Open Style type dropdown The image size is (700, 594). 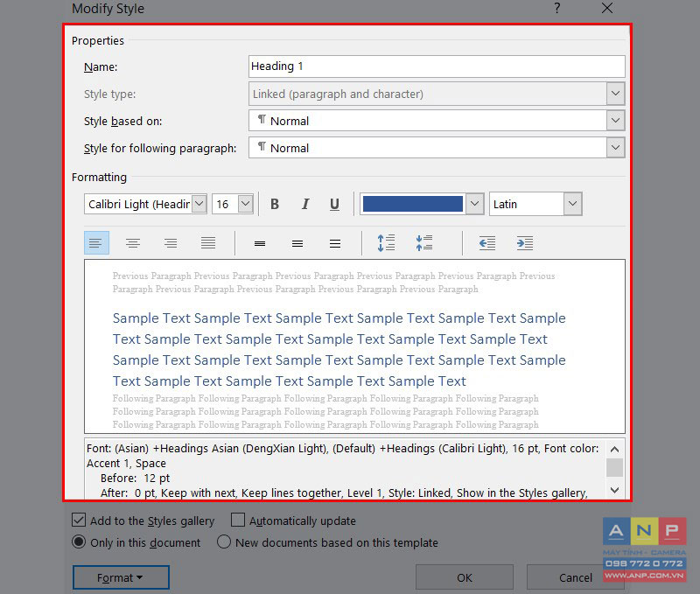(x=616, y=94)
